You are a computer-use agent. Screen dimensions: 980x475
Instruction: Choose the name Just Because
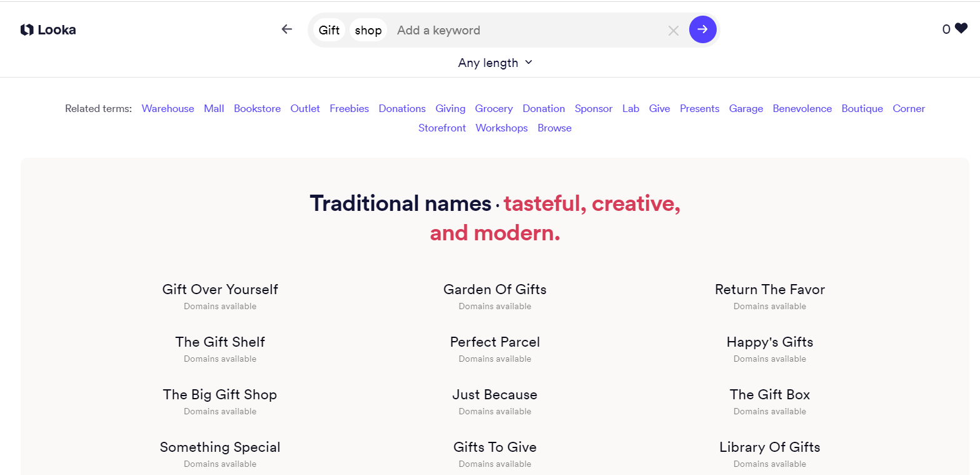coord(495,394)
